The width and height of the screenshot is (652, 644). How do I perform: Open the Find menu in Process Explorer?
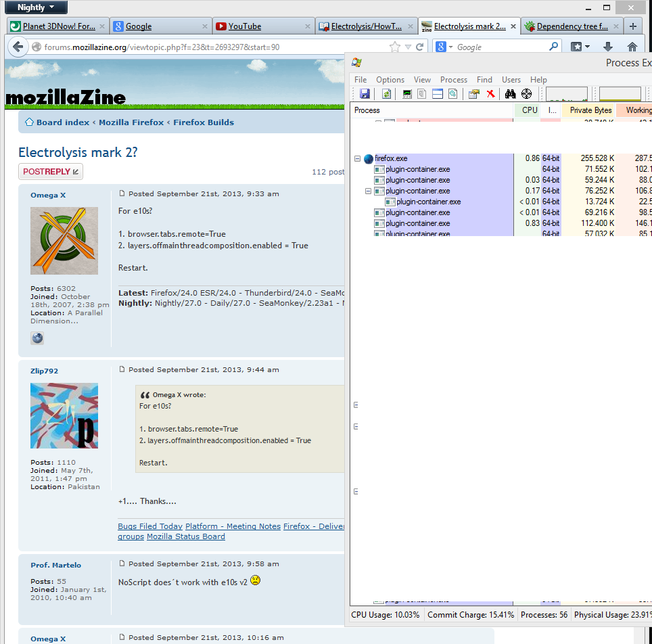tap(484, 79)
